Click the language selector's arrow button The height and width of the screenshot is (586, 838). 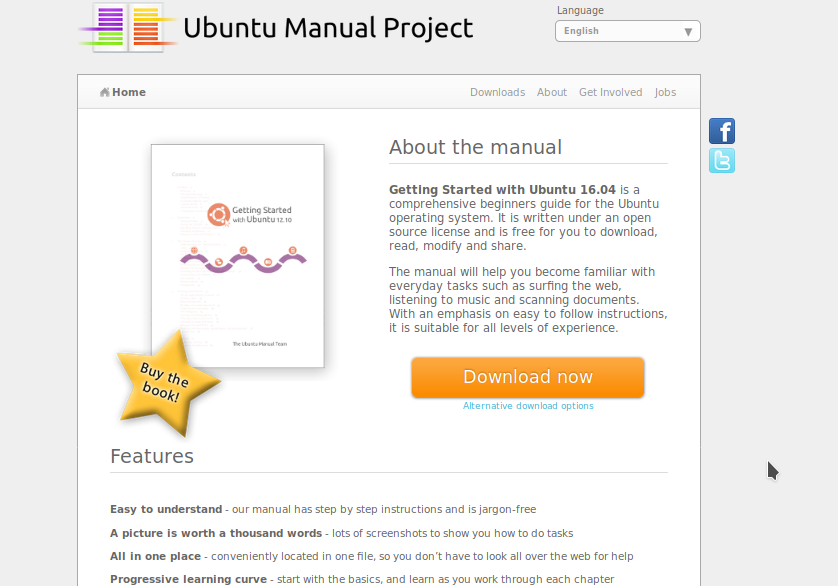(x=688, y=31)
